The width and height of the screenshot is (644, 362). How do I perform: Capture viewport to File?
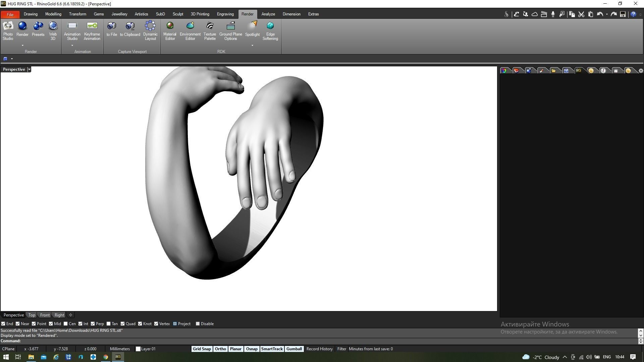[112, 29]
